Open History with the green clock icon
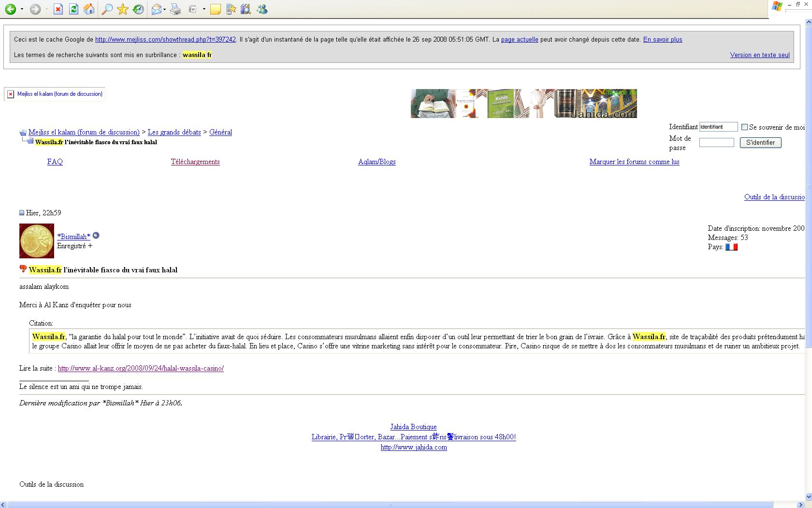The width and height of the screenshot is (812, 508). pyautogui.click(x=138, y=9)
